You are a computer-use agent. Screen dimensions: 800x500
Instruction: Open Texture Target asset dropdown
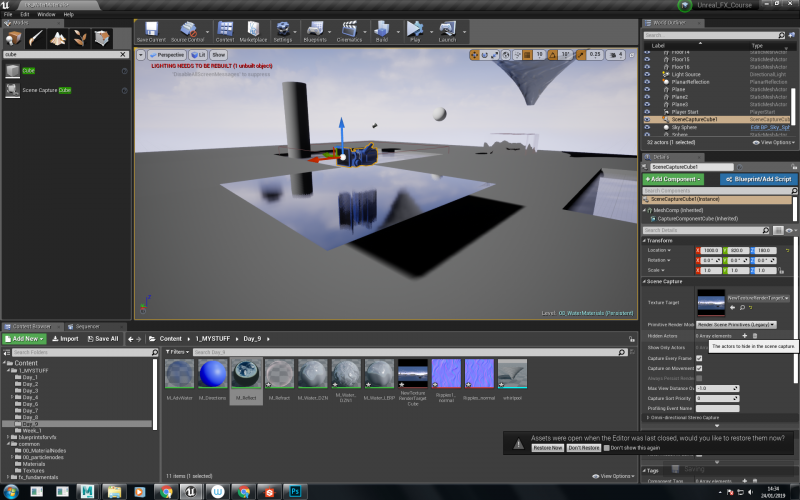[x=759, y=297]
